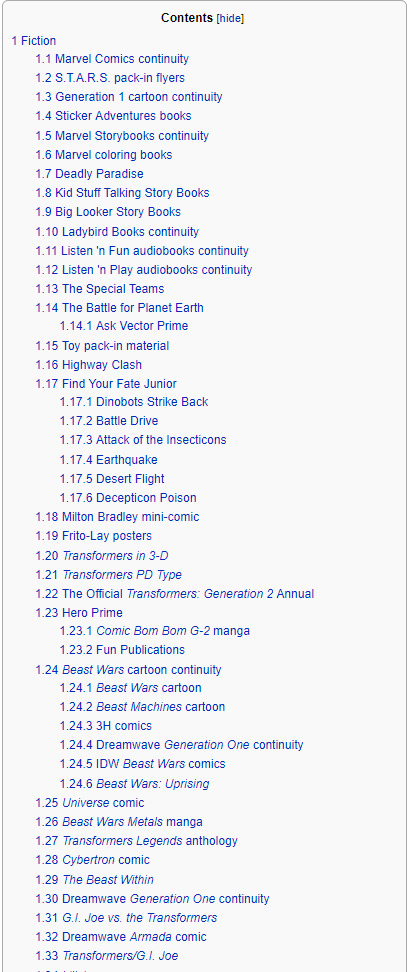Screen dimensions: 407x972
Task: Jump to 1.23.2 Fun Publications
Action: tap(122, 650)
